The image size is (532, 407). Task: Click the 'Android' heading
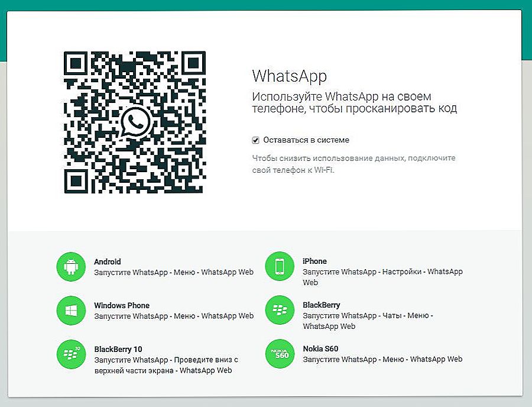point(107,261)
